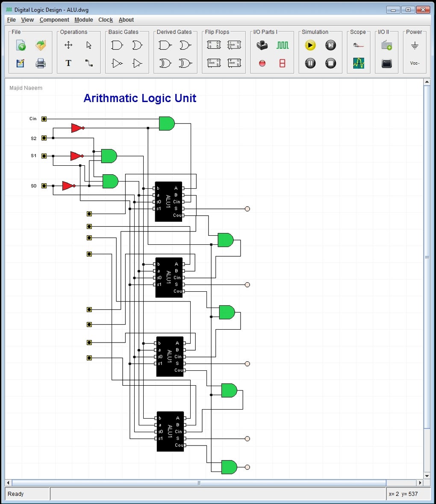This screenshot has height=504, width=436.
Task: Start the simulation with the play button
Action: click(309, 45)
